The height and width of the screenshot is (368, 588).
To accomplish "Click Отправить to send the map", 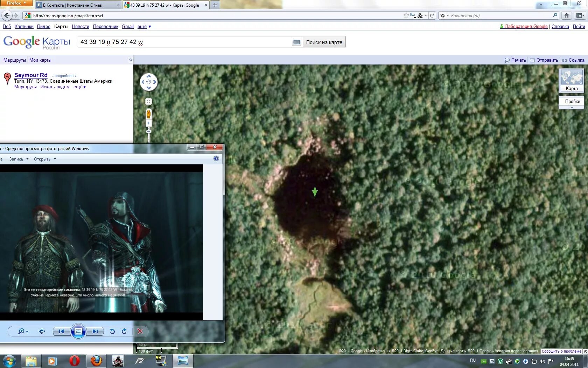I will pos(544,60).
